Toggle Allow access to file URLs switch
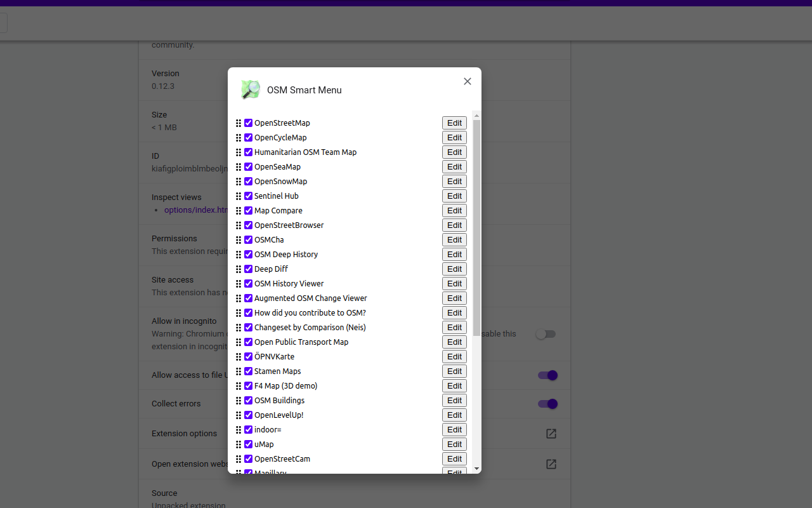 click(x=547, y=375)
